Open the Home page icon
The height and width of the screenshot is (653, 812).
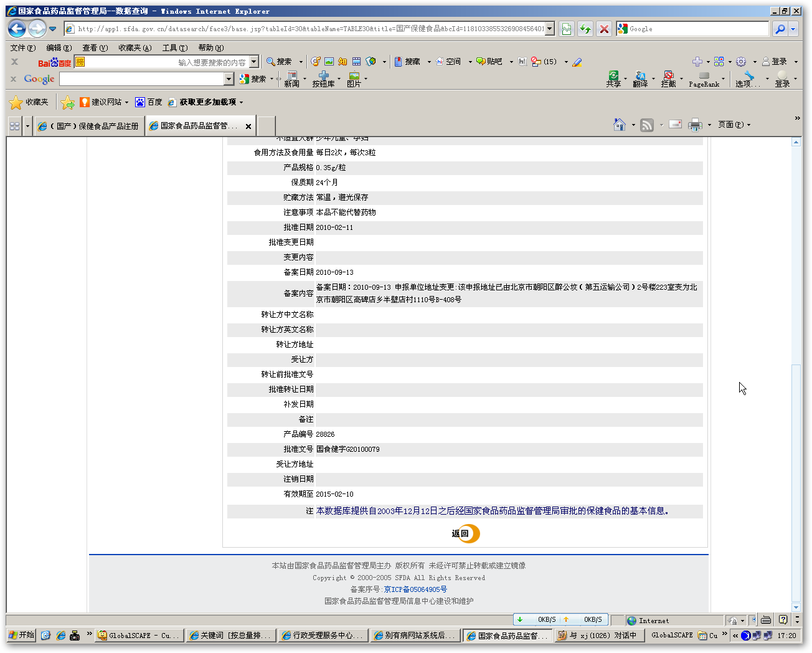coord(619,125)
